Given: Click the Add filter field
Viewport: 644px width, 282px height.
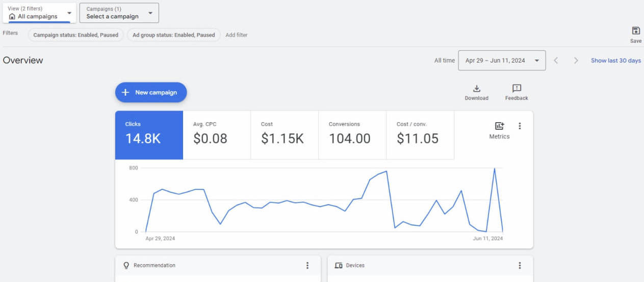Looking at the screenshot, I should pyautogui.click(x=236, y=35).
